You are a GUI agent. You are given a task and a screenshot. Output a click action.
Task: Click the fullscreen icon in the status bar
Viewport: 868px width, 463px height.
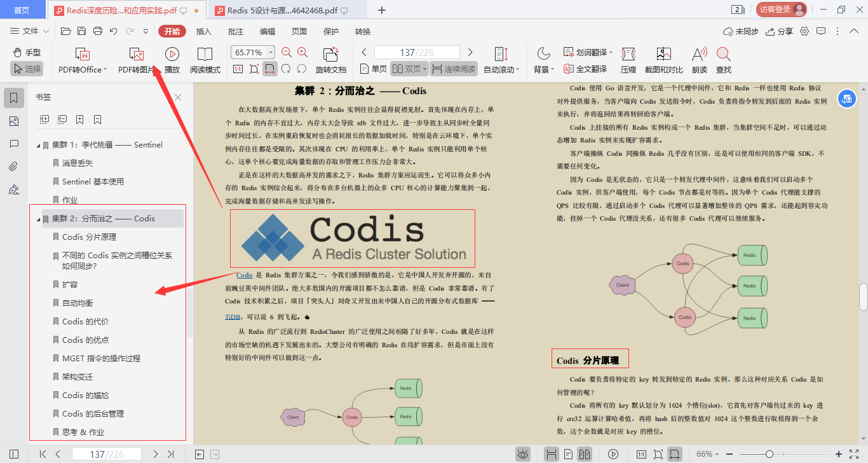click(x=855, y=454)
